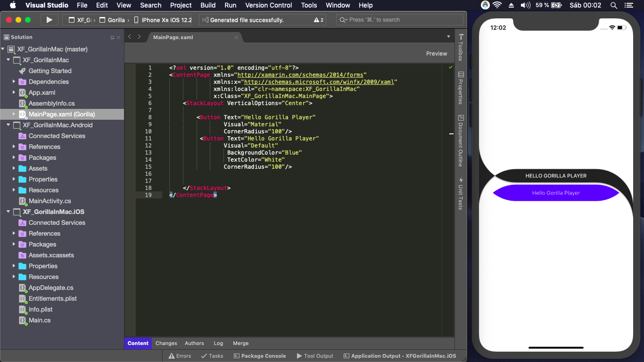Image resolution: width=644 pixels, height=362 pixels.
Task: Tap the blue Hello Gorilla Player button in simulator
Action: 556,193
